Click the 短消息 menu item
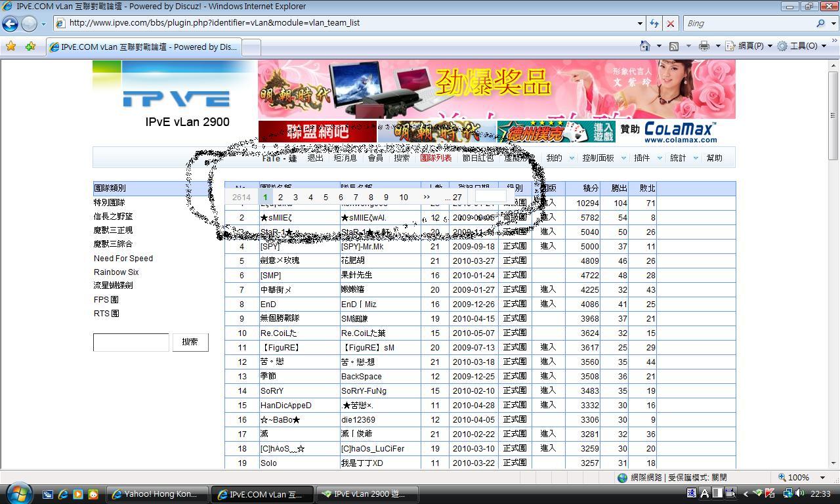Screen dimensions: 840x504 point(345,158)
